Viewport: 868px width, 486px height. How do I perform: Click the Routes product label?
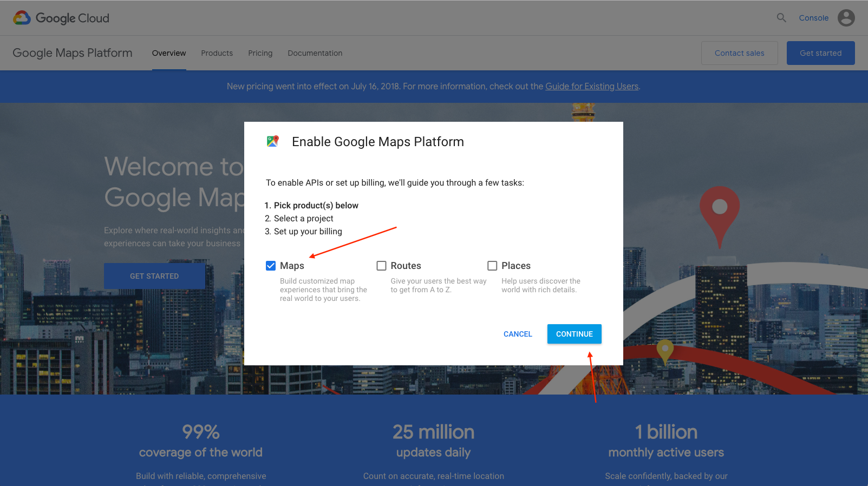tap(406, 266)
